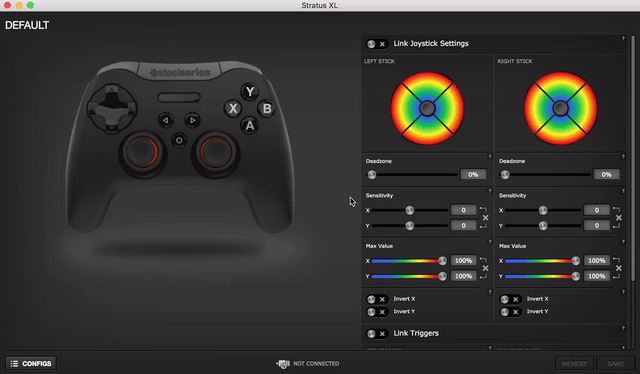
Task: Click left stick Max Value X slider
Action: [x=409, y=261]
